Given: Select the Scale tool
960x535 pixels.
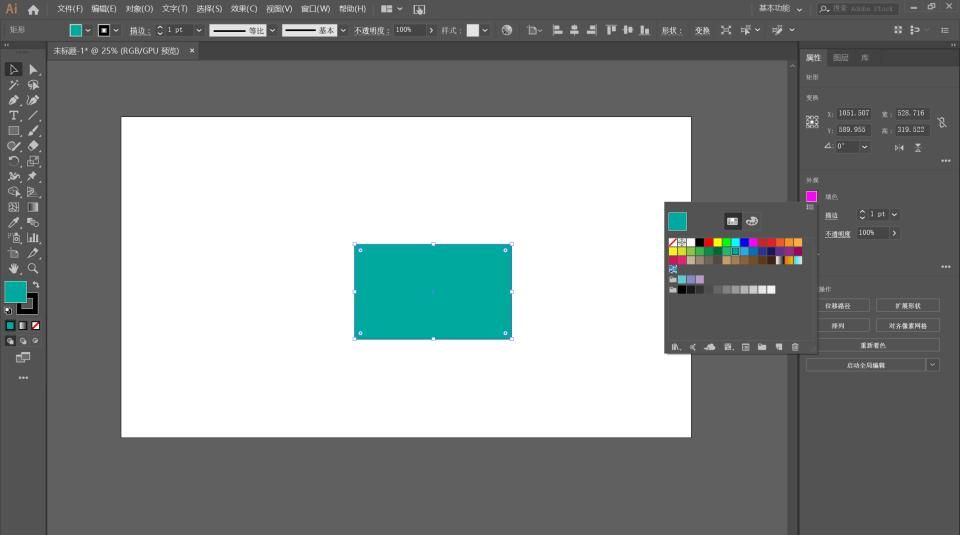Looking at the screenshot, I should [33, 161].
